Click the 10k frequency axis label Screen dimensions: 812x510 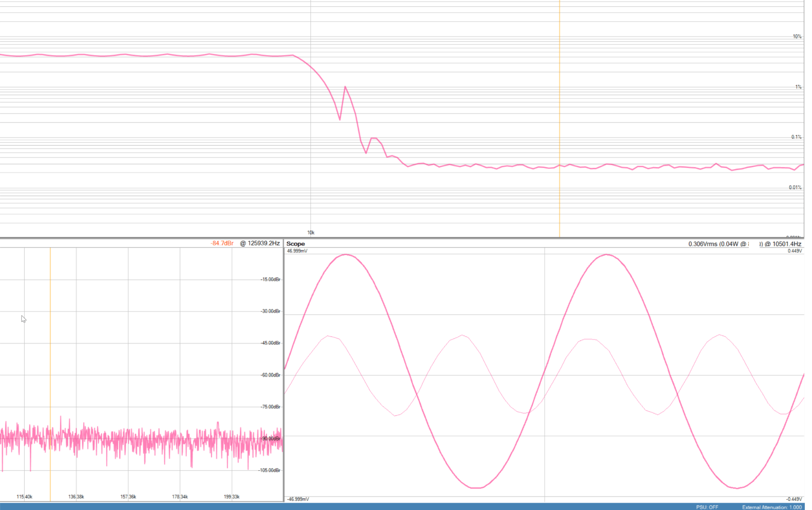(x=311, y=233)
